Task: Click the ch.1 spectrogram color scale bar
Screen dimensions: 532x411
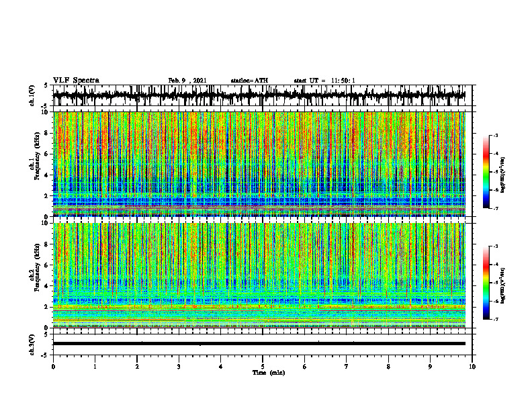Action: tap(486, 172)
